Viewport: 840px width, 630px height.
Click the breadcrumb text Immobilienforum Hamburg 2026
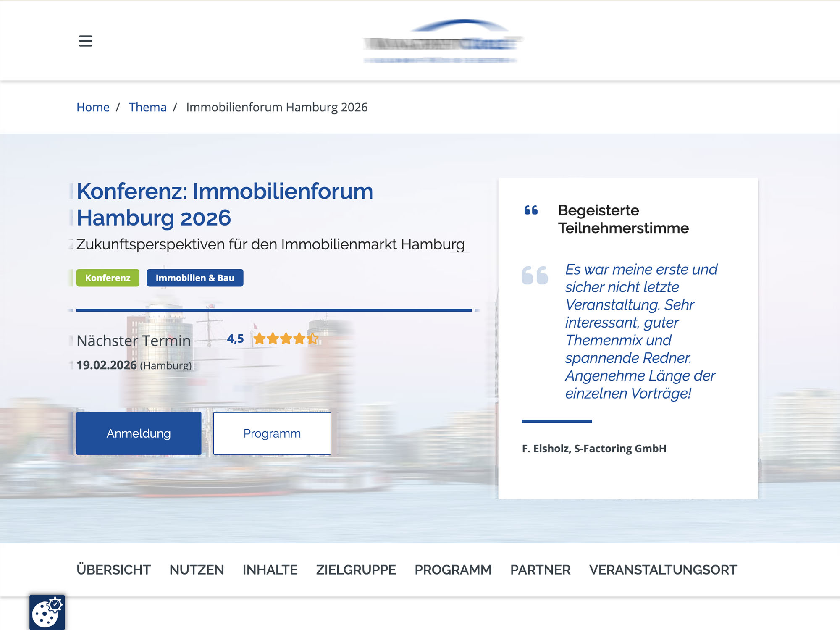[277, 107]
